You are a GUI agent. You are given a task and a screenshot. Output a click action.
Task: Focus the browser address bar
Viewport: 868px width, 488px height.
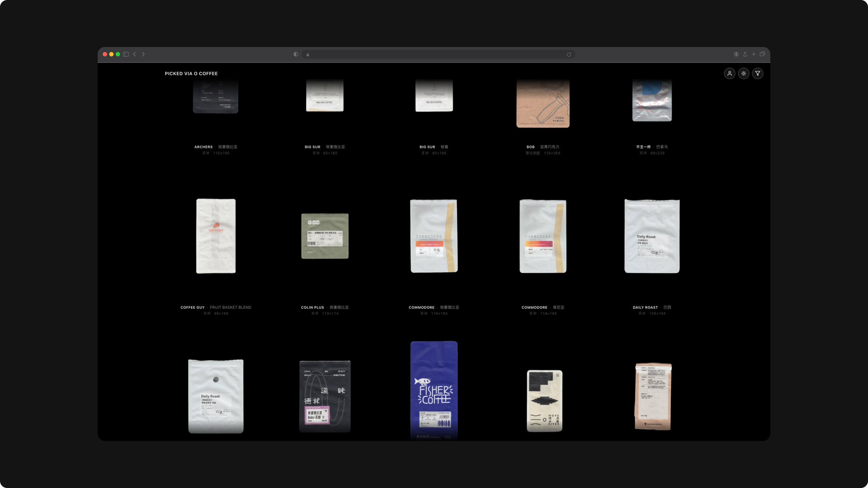point(438,55)
